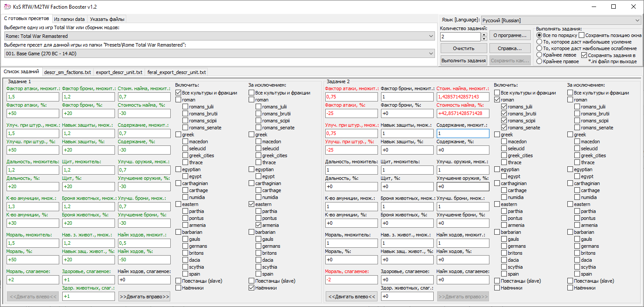
Task: Open the preset dropdown showing 001. Base Game
Action: [219, 53]
